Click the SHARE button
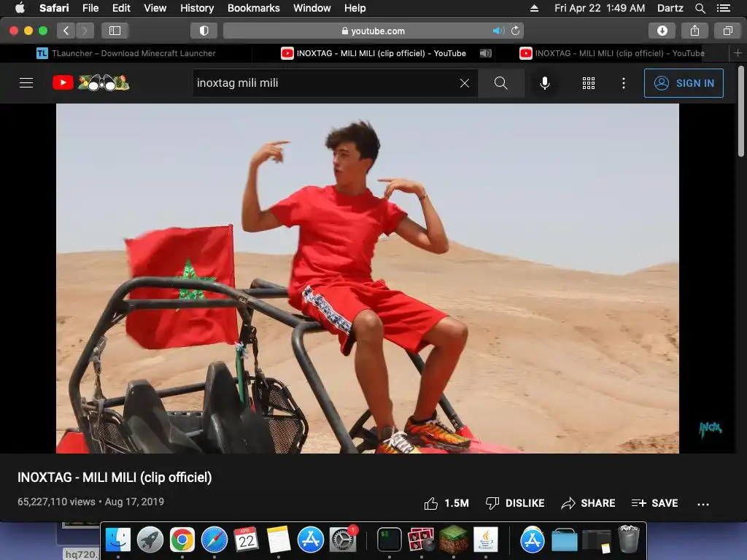This screenshot has height=560, width=747. point(588,503)
